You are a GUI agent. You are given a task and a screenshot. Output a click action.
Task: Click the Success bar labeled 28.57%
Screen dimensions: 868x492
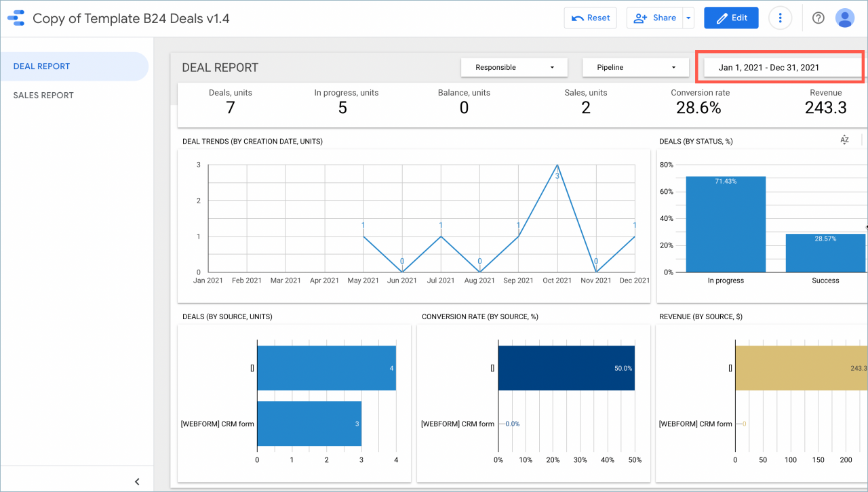[x=825, y=253]
